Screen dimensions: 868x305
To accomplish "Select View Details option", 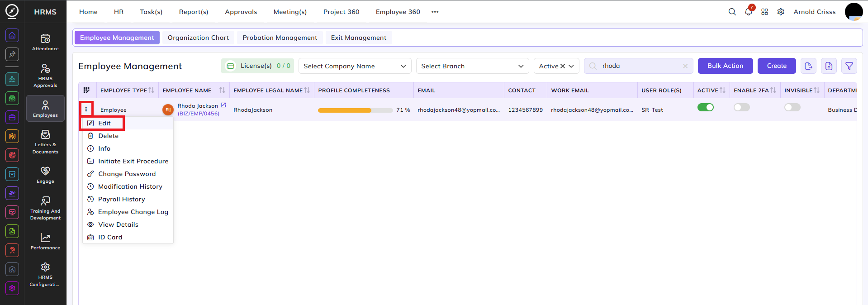I will pyautogui.click(x=128, y=224).
